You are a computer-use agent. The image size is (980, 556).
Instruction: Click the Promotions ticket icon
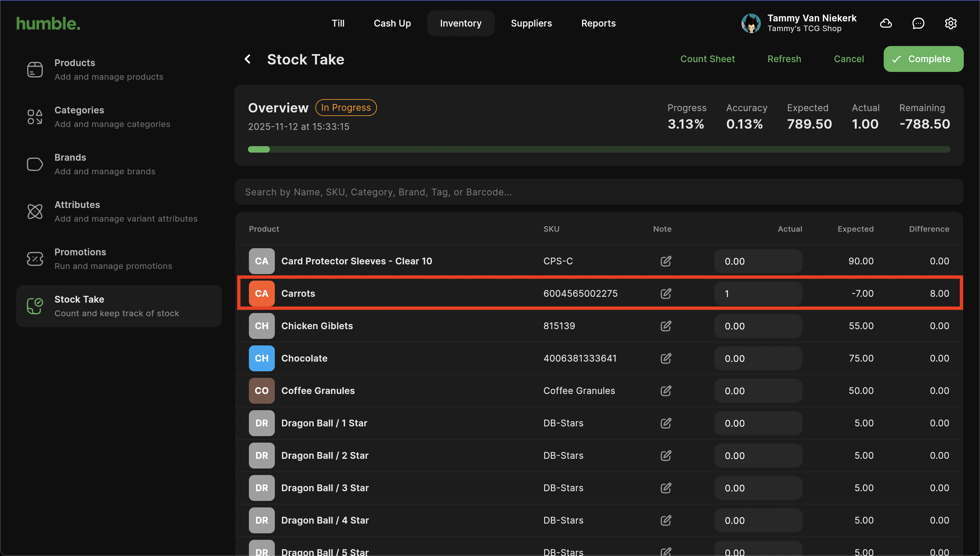point(35,259)
